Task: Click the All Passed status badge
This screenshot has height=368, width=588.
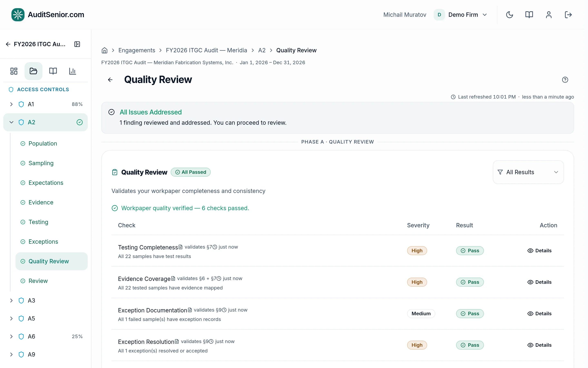Action: pyautogui.click(x=190, y=172)
